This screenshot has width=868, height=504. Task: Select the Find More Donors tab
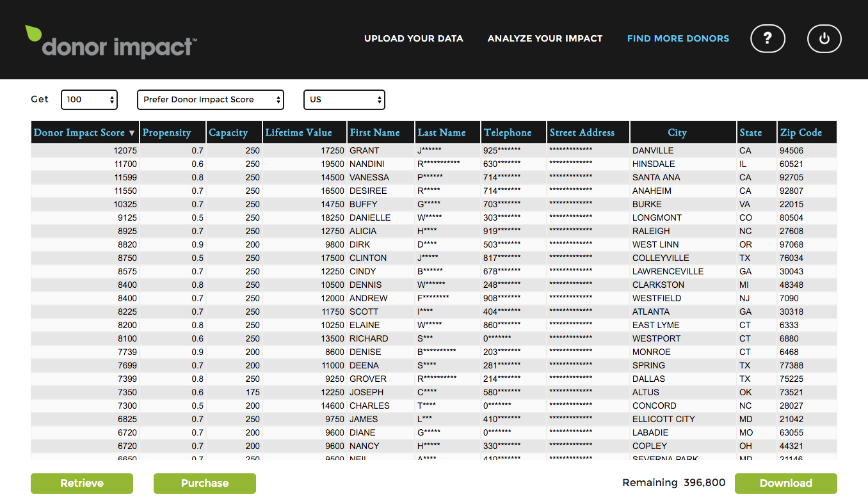pos(678,38)
